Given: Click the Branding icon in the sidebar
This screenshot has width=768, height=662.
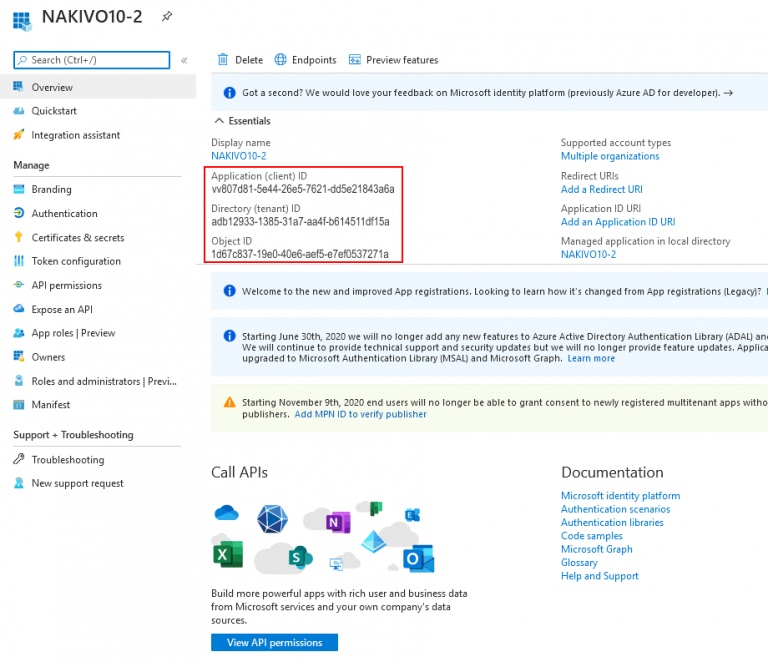Looking at the screenshot, I should coord(19,189).
